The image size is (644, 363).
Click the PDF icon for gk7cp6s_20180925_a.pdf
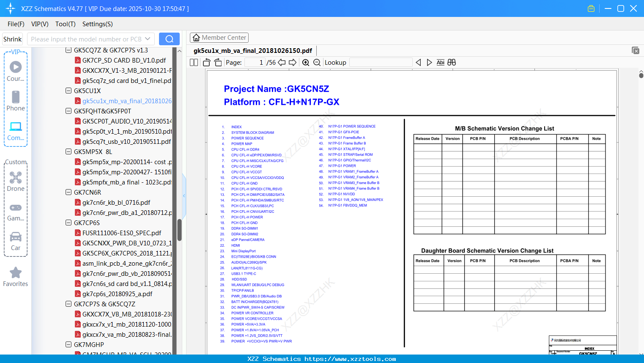(x=78, y=294)
